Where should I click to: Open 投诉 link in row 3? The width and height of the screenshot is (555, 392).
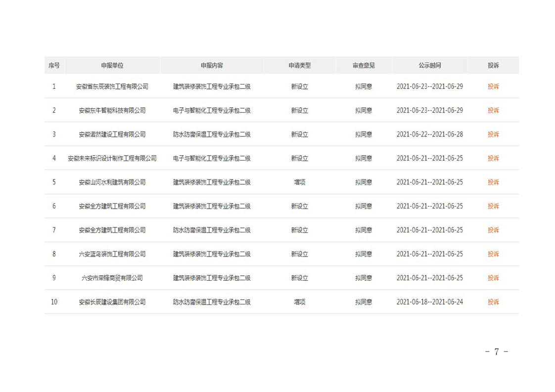coord(493,134)
